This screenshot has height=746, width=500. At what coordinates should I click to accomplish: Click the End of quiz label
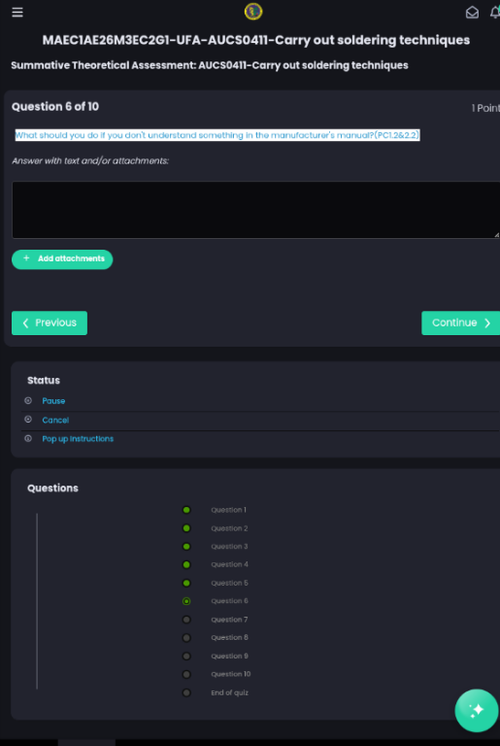pos(230,693)
